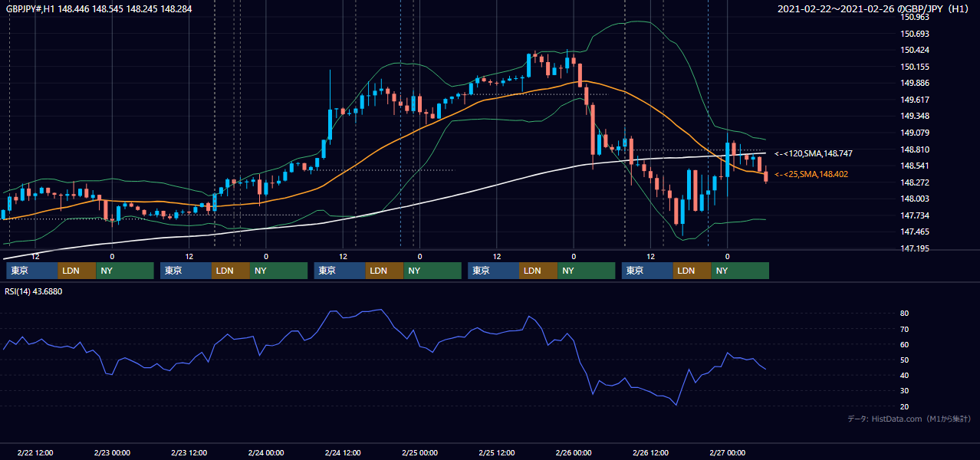Click the HistData.com data attribution text

tap(909, 419)
